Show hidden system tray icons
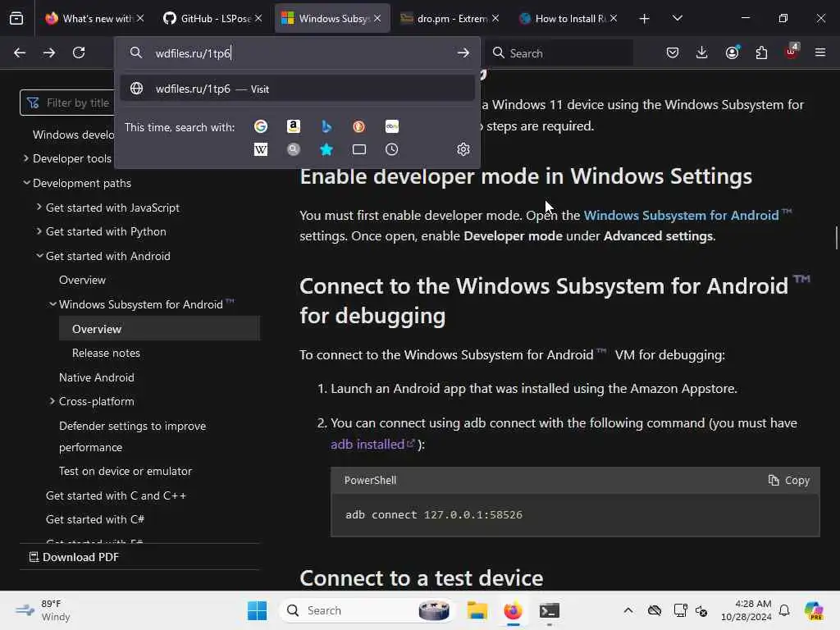The image size is (840, 630). (x=628, y=610)
